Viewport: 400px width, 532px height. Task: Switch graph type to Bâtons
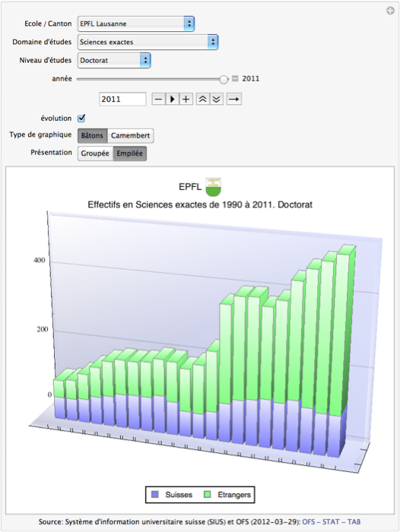tap(92, 136)
